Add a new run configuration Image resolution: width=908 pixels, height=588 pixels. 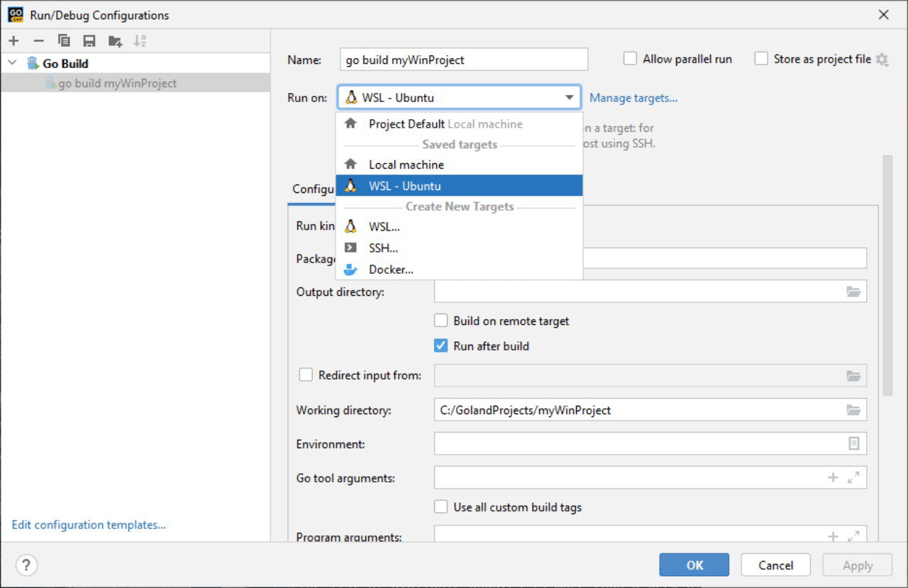(13, 40)
